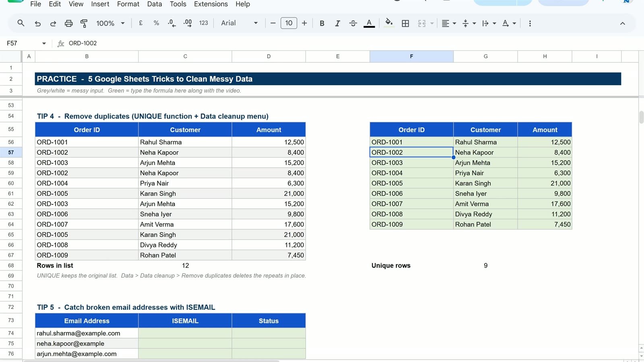Viewport: 644px width, 362px height.
Task: Select column F header
Action: click(x=411, y=56)
